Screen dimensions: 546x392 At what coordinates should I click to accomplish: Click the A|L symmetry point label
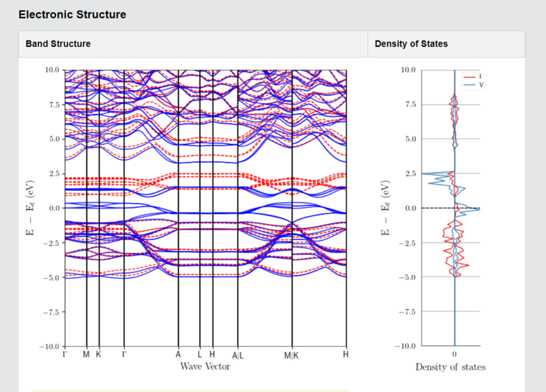pyautogui.click(x=238, y=355)
